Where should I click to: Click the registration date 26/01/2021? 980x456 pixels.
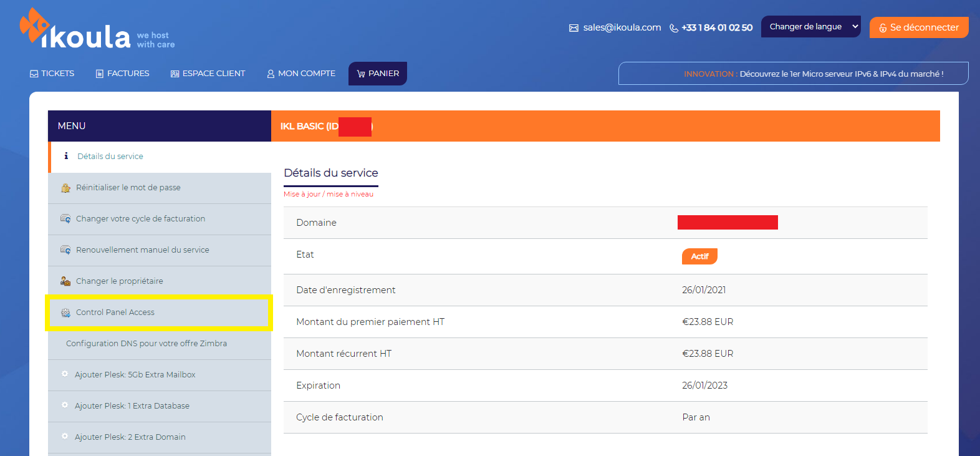tap(704, 290)
